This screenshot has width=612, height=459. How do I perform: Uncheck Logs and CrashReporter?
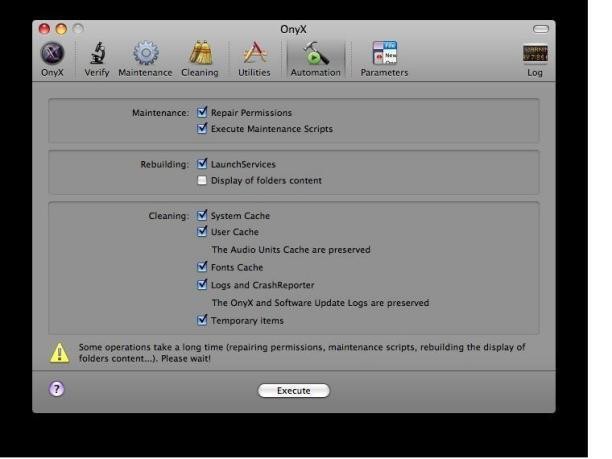click(202, 285)
